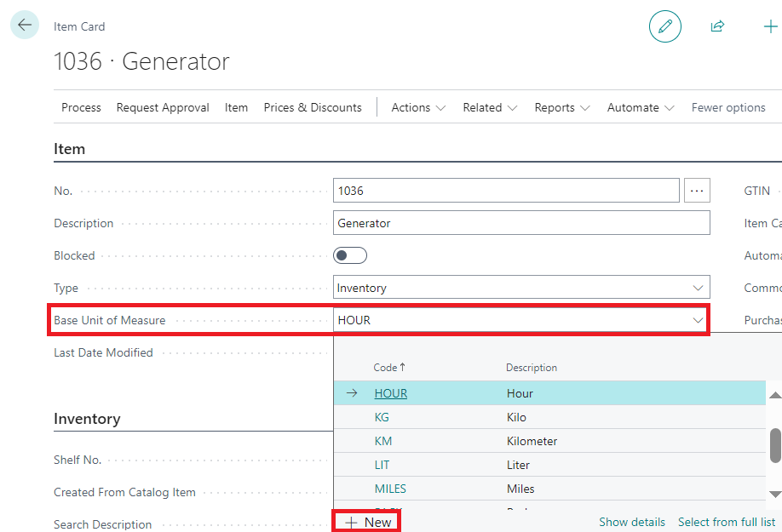Expand the Actions menu

(x=418, y=107)
